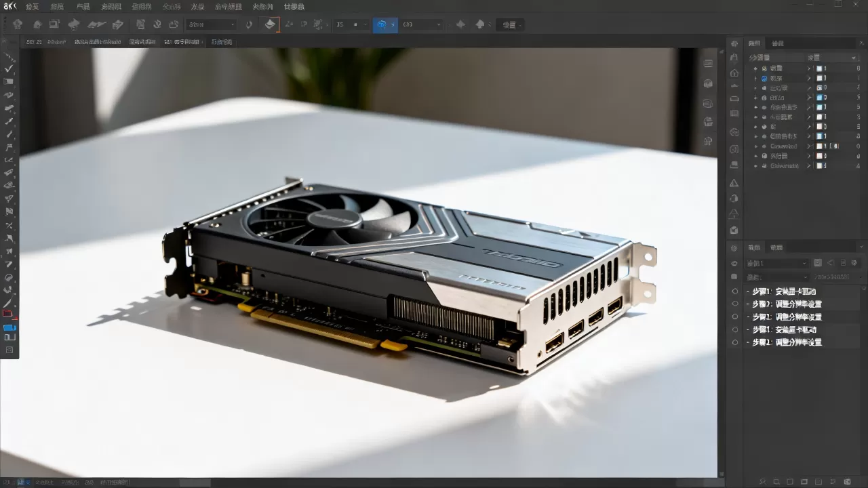
Task: Click the options bar field showing 15
Action: [351, 24]
